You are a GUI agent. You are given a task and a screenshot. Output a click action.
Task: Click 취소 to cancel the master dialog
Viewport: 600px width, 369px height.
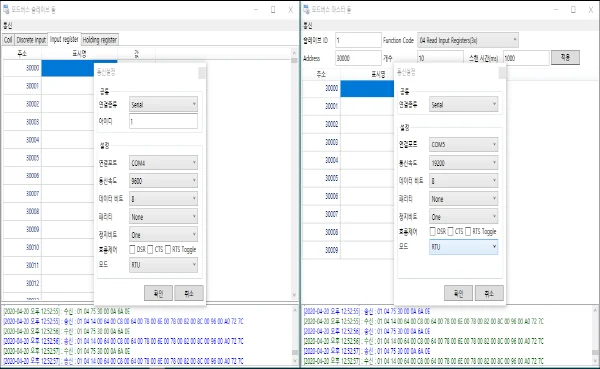coord(489,293)
